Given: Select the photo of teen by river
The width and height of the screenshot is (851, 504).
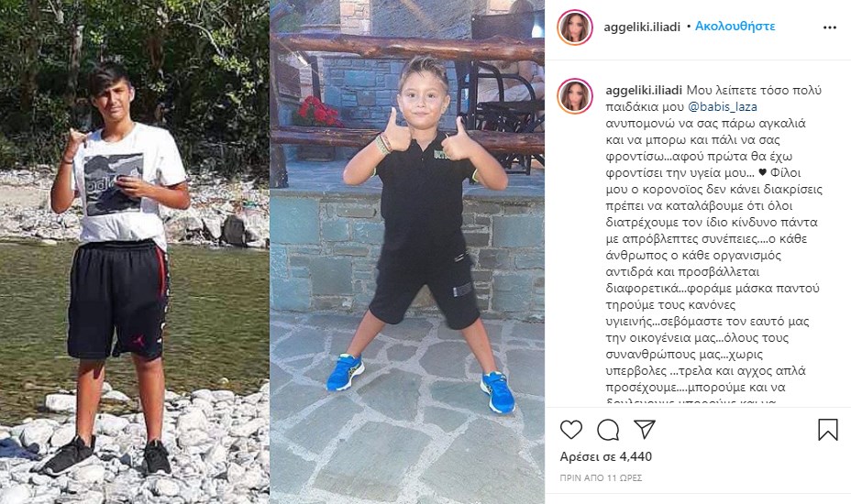Looking at the screenshot, I should [x=135, y=252].
